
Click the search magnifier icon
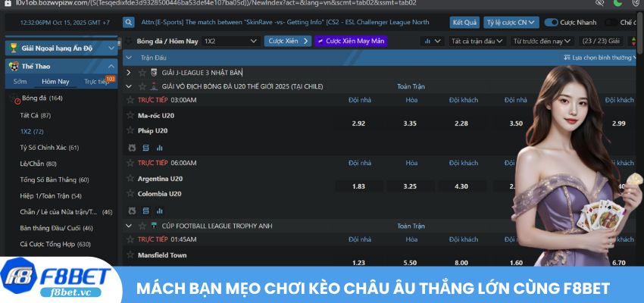129,22
